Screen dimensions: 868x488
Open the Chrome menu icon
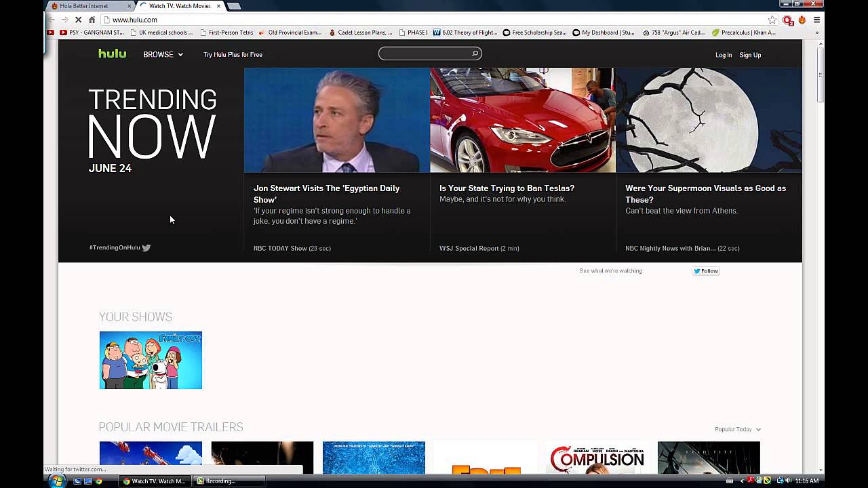point(816,20)
